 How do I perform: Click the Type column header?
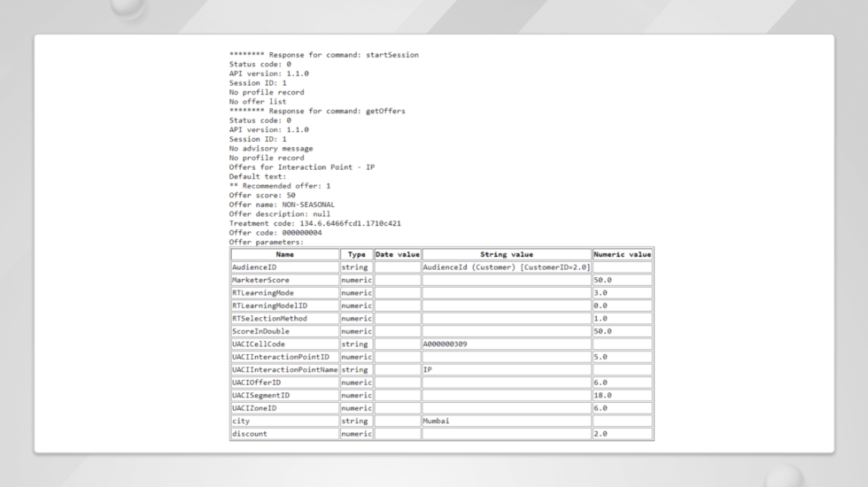(x=356, y=255)
